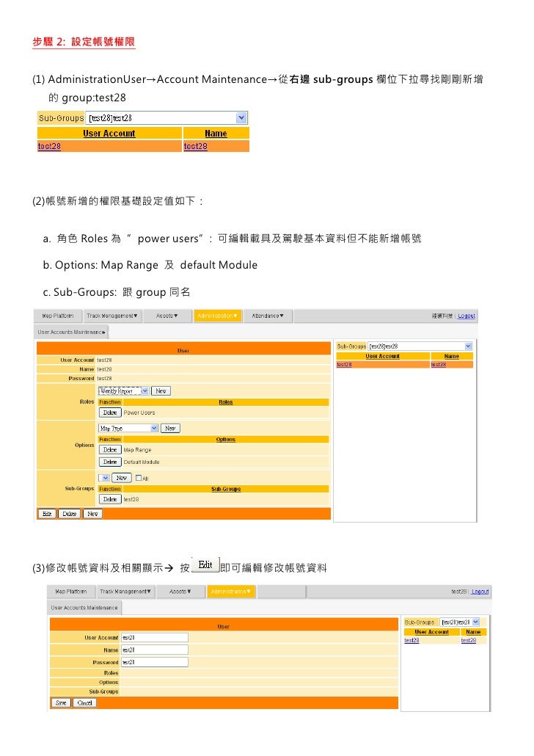Open test28 name link under step (1)
The image size is (534, 756).
click(196, 146)
